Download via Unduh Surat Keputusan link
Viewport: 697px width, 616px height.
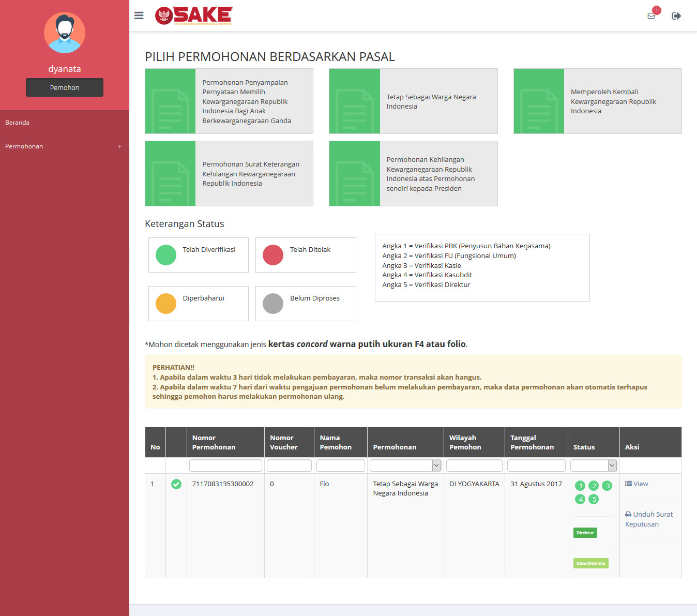648,519
